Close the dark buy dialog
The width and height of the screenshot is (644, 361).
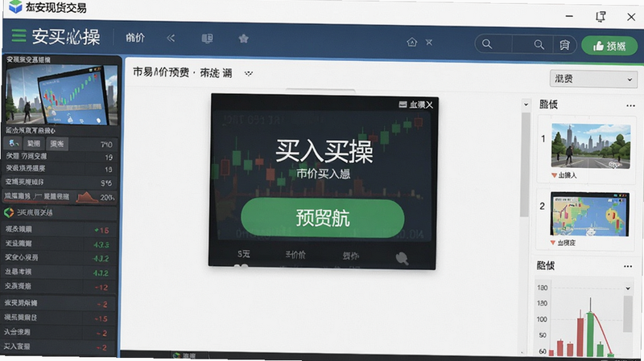(x=429, y=105)
